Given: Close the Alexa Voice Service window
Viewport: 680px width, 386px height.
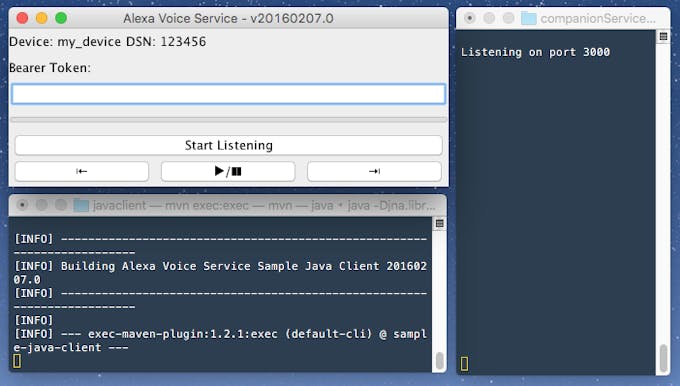Looking at the screenshot, I should click(x=22, y=18).
